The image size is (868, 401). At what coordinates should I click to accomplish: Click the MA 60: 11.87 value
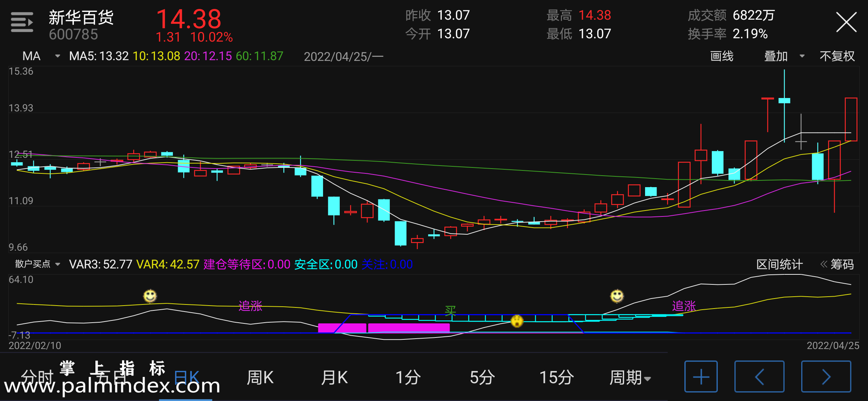[259, 56]
